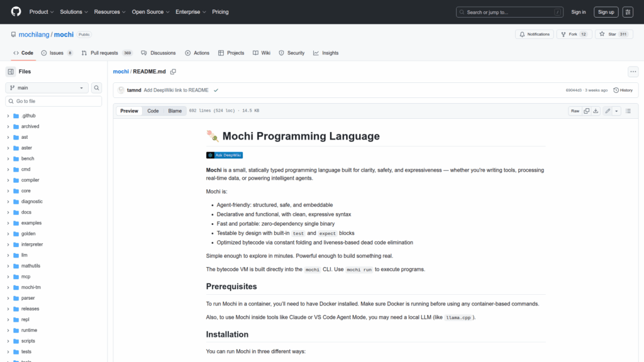The height and width of the screenshot is (362, 644).
Task: View the file History
Action: tap(623, 90)
